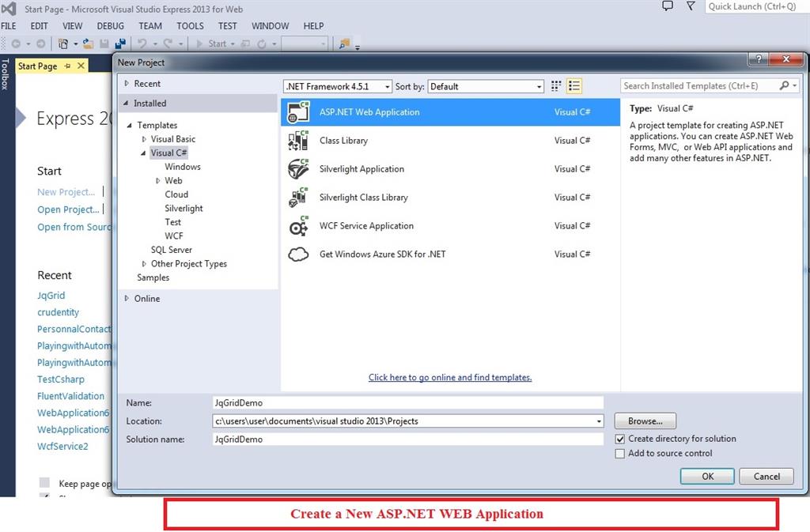Open the Start button dropdown arrow
Viewport: 810px width, 532px height.
pyautogui.click(x=233, y=43)
